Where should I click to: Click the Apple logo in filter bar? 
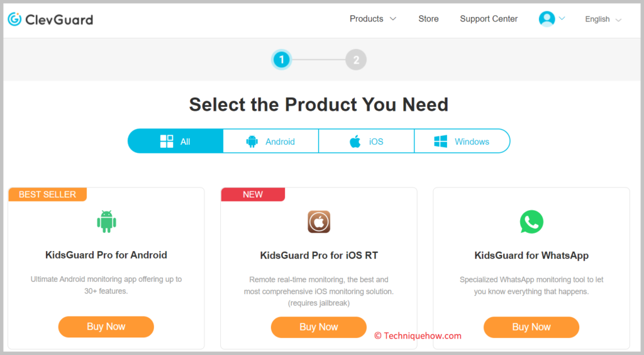pos(355,142)
